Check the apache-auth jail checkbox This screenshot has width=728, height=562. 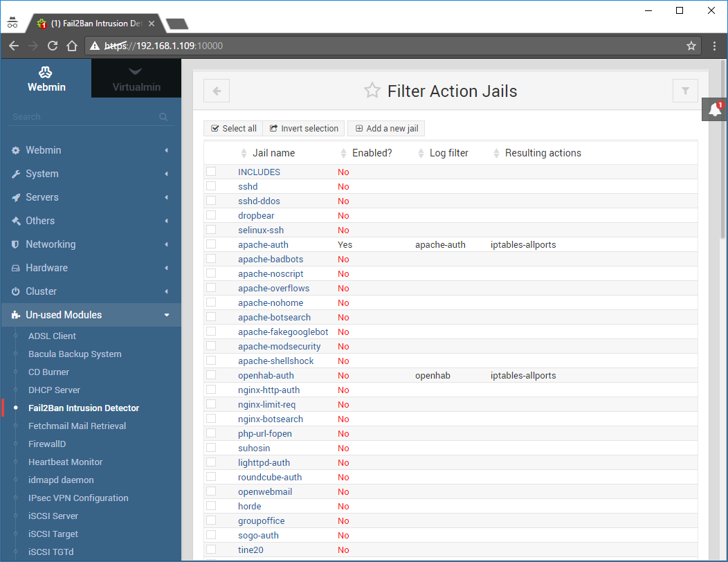(211, 244)
